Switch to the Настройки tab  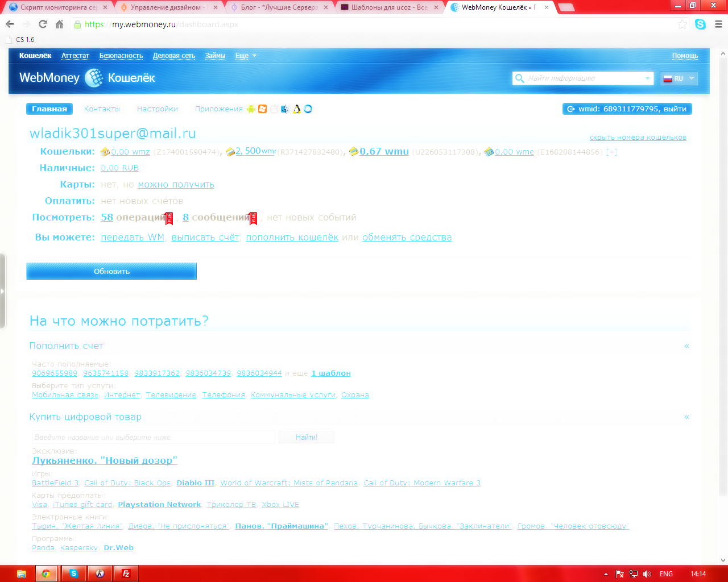coord(158,109)
